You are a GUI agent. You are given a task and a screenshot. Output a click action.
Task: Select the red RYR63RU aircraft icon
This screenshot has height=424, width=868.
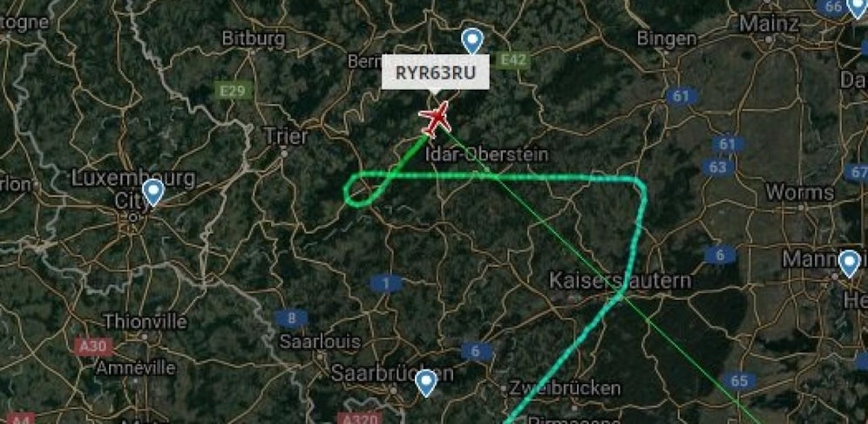[x=436, y=119]
